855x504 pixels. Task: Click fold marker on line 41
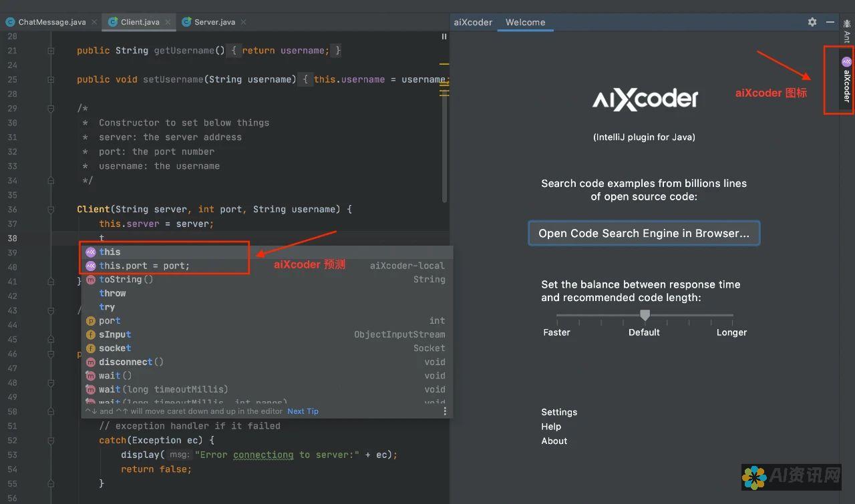tap(51, 281)
